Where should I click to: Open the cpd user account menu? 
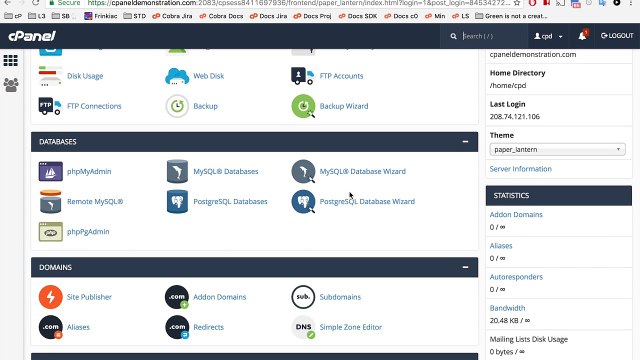(548, 36)
